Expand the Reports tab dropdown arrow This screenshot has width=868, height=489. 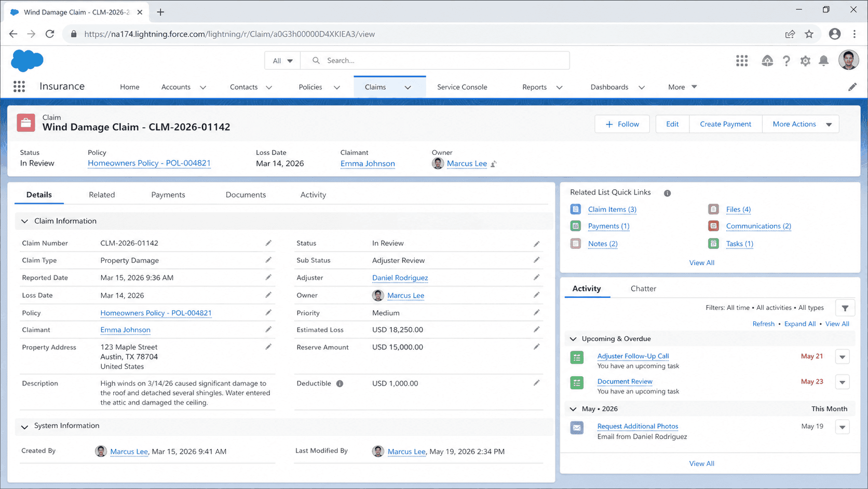pyautogui.click(x=559, y=87)
